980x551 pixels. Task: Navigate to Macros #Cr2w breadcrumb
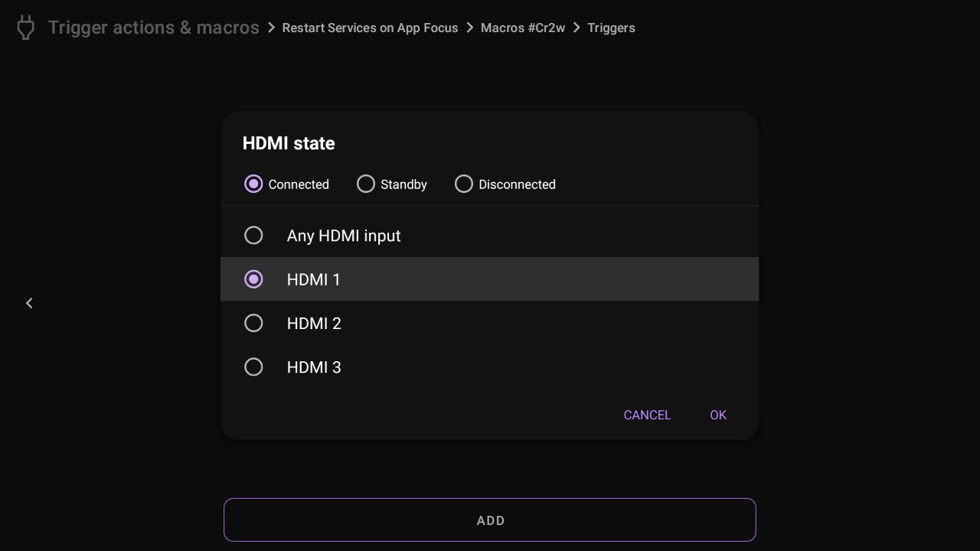pos(522,28)
